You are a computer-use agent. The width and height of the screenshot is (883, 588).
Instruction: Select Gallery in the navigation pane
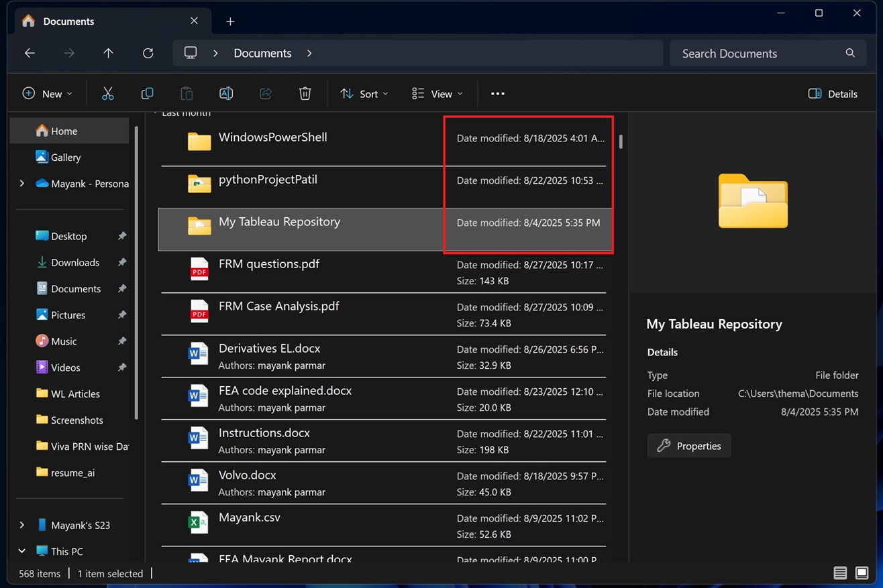tap(66, 157)
